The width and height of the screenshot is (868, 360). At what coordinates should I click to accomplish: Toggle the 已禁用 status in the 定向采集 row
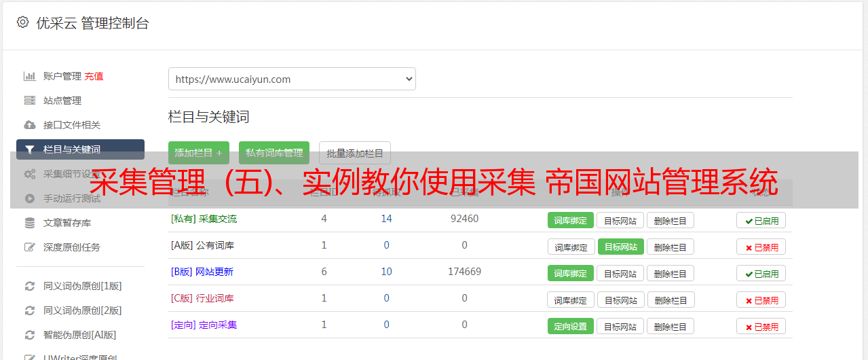coord(761,326)
